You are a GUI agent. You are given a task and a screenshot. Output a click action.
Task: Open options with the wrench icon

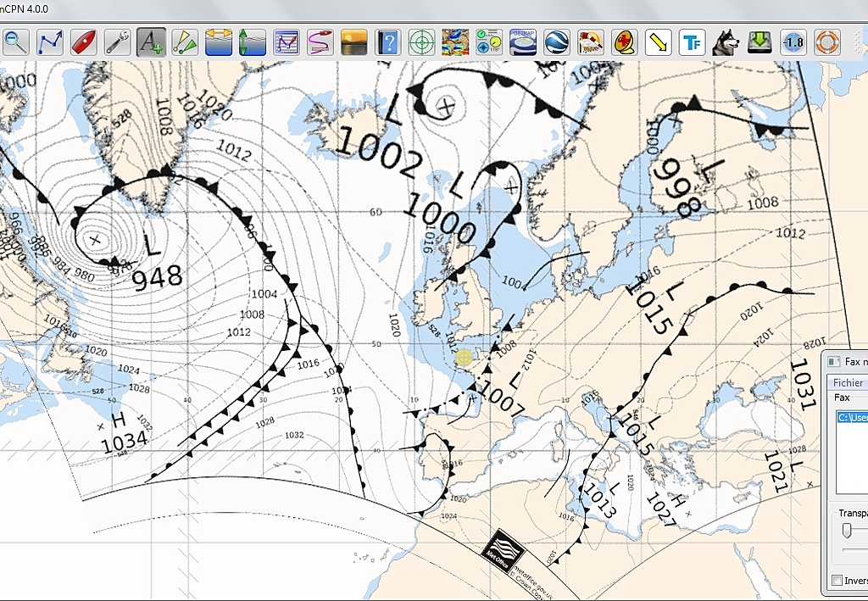117,42
